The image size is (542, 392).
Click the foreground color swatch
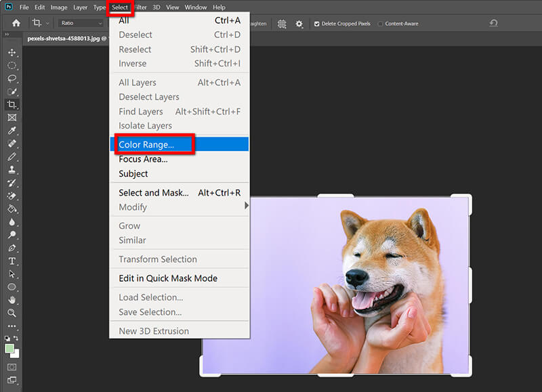click(9, 347)
